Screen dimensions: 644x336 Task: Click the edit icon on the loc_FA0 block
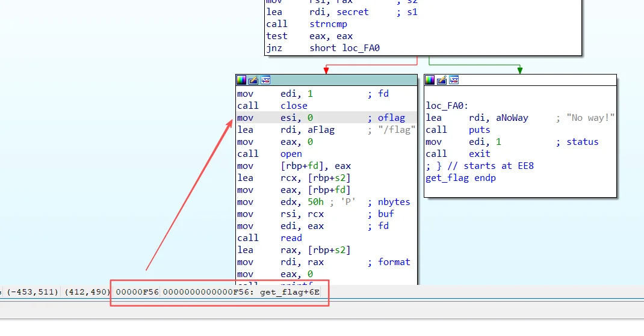pos(442,80)
